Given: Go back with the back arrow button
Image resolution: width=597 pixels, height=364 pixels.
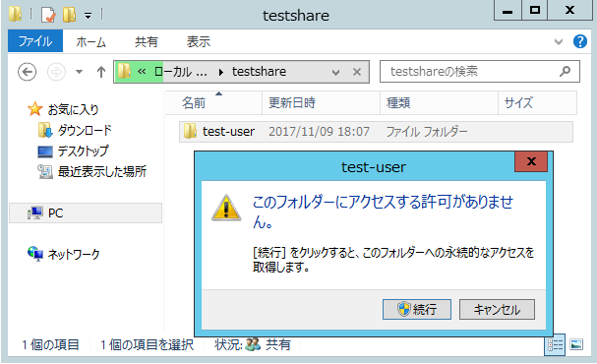Looking at the screenshot, I should [x=27, y=72].
